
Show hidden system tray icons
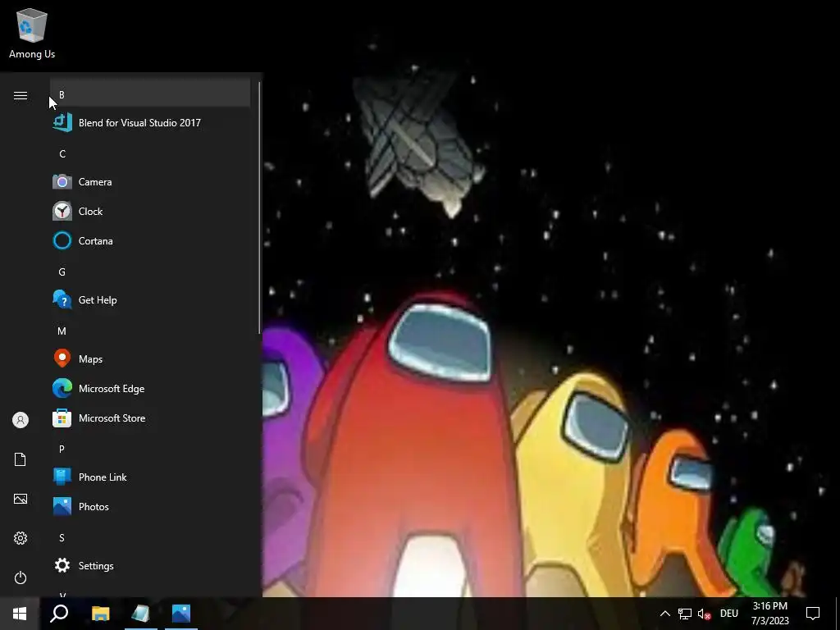pyautogui.click(x=664, y=614)
